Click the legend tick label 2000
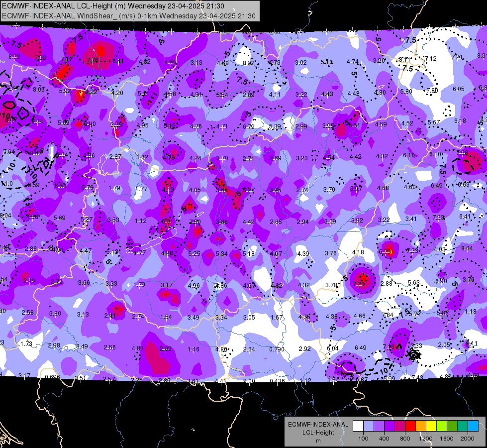Viewport: 487px width, 448px height. 468,439
